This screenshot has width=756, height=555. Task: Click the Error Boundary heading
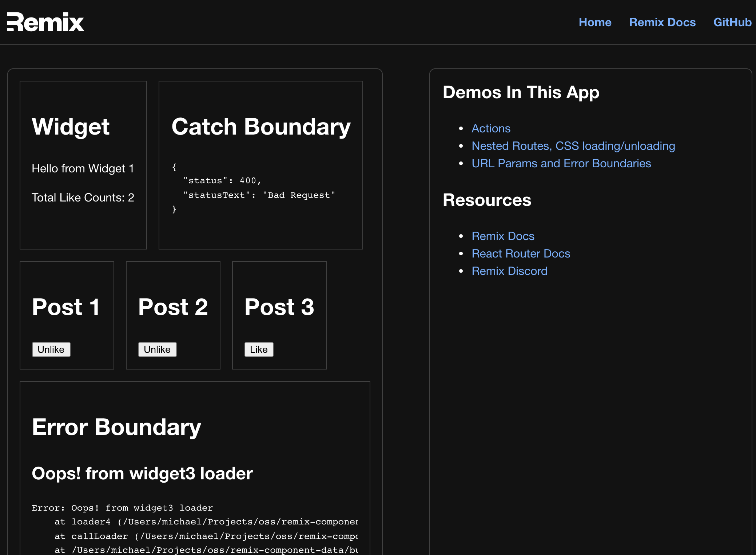(x=116, y=427)
